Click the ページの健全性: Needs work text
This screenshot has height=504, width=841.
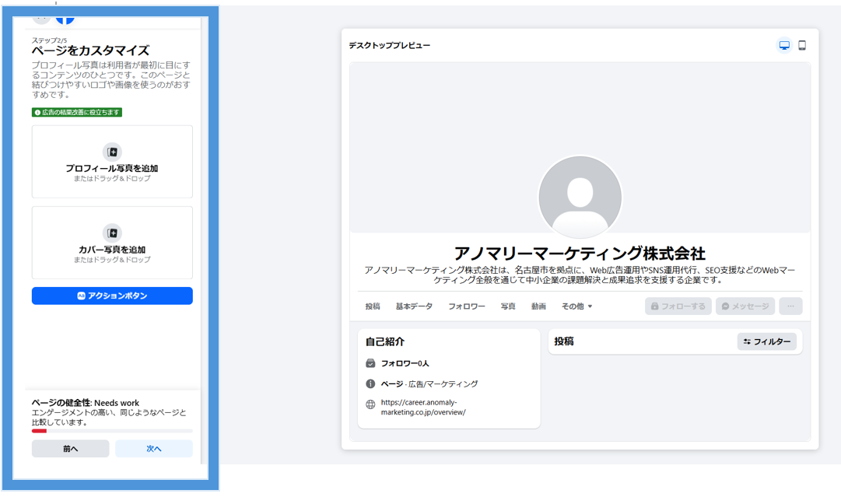86,403
